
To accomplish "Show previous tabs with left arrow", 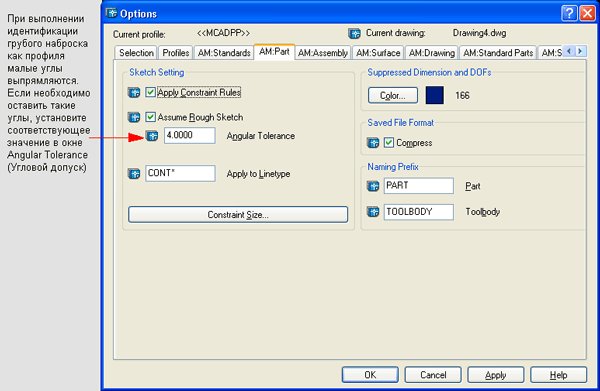I will pos(569,51).
